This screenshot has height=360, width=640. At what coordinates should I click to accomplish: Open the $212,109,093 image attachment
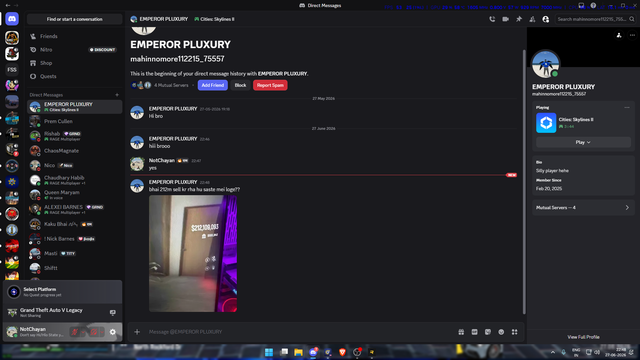(x=193, y=253)
